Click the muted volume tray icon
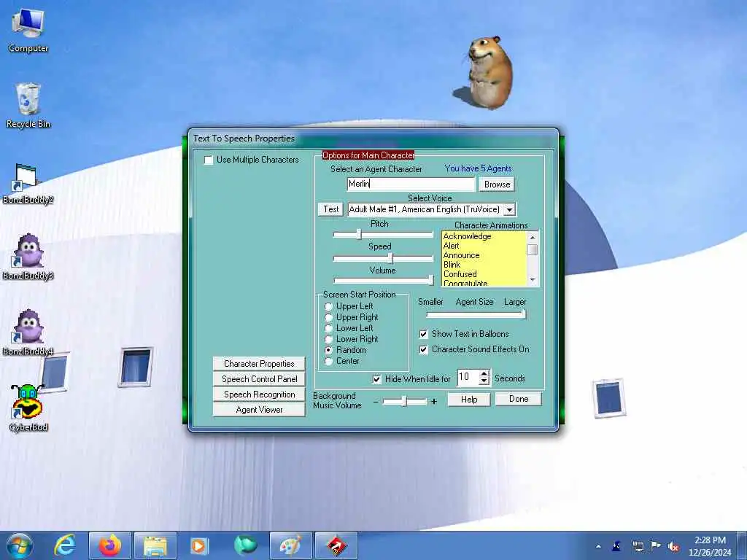 673,547
